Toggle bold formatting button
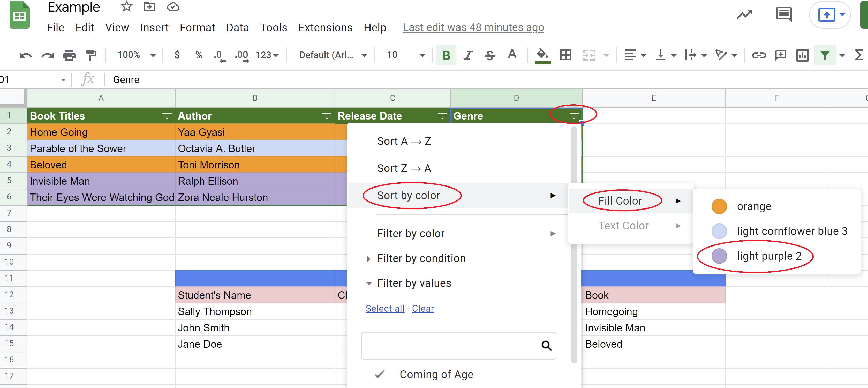The image size is (868, 388). (446, 55)
